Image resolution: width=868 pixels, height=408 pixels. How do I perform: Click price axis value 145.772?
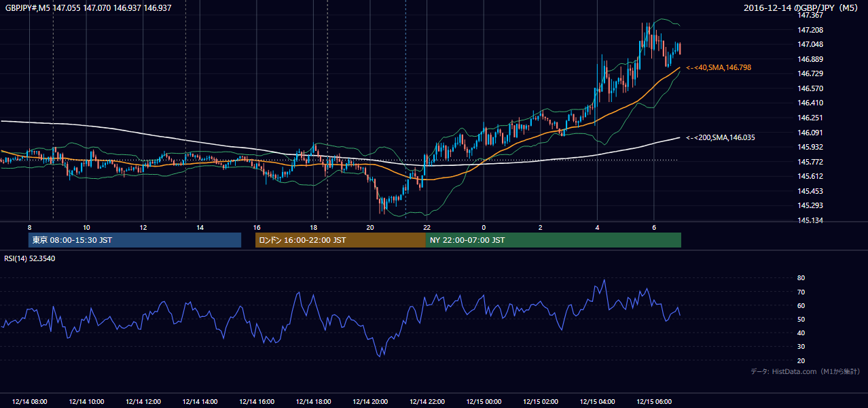[810, 162]
